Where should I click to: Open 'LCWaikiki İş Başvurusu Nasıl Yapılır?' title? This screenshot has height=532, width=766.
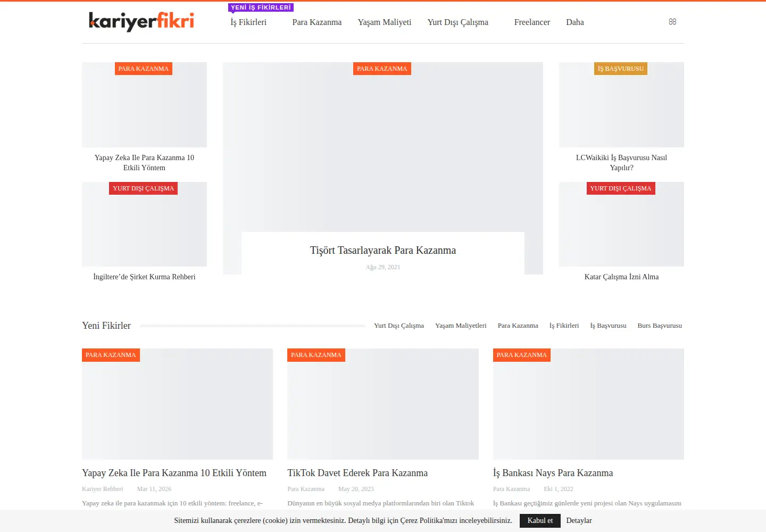(621, 163)
